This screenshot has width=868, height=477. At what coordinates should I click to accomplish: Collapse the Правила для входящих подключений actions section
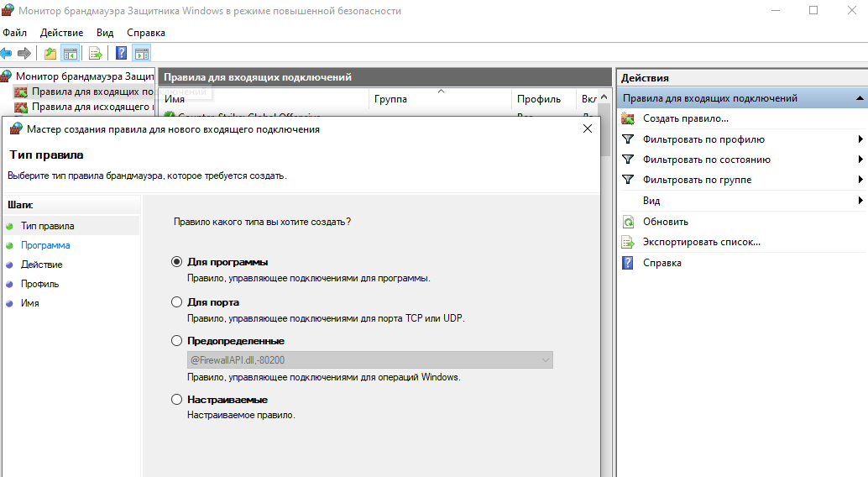(x=860, y=98)
